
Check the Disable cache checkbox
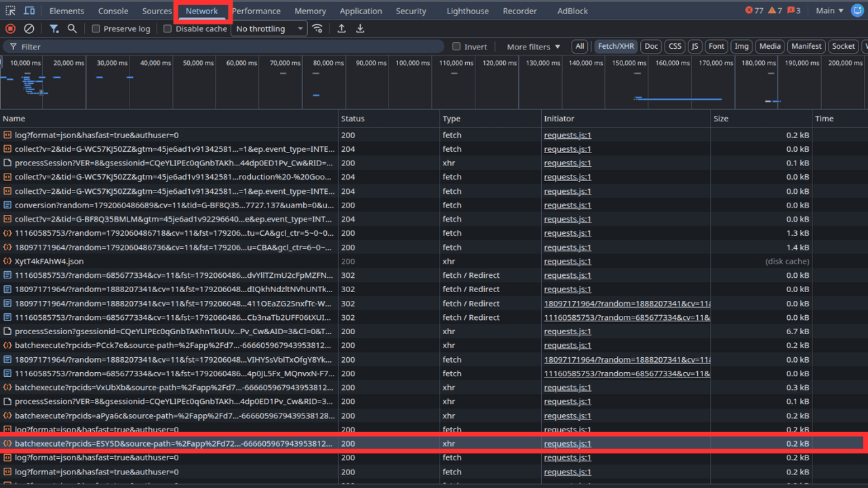[167, 28]
